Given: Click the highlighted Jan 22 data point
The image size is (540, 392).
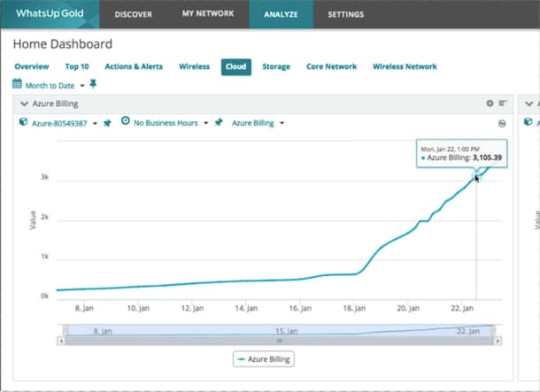Looking at the screenshot, I should click(x=476, y=176).
